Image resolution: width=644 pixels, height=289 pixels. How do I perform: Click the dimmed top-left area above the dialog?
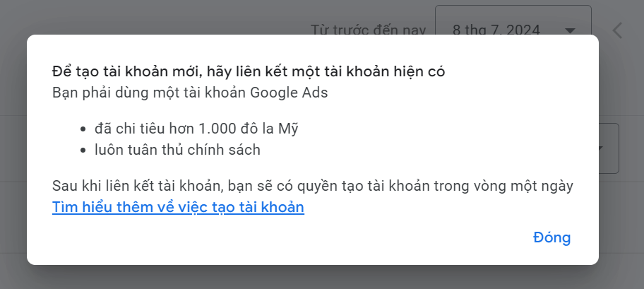click(x=106, y=16)
